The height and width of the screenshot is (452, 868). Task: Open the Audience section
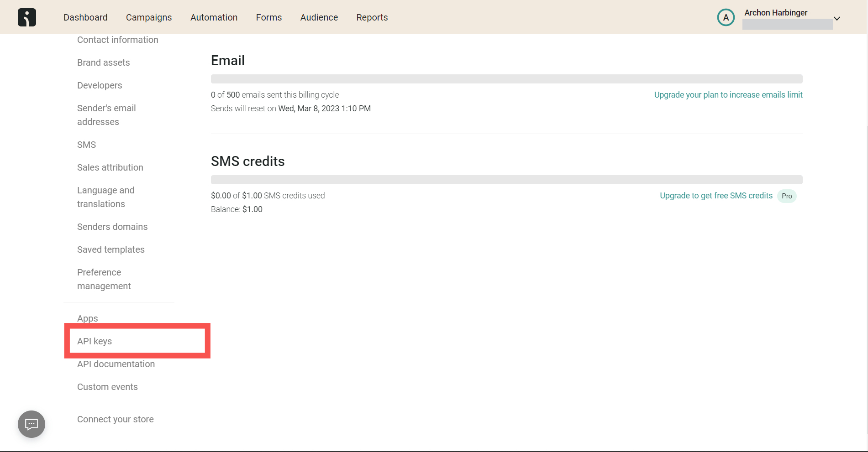[x=319, y=17]
